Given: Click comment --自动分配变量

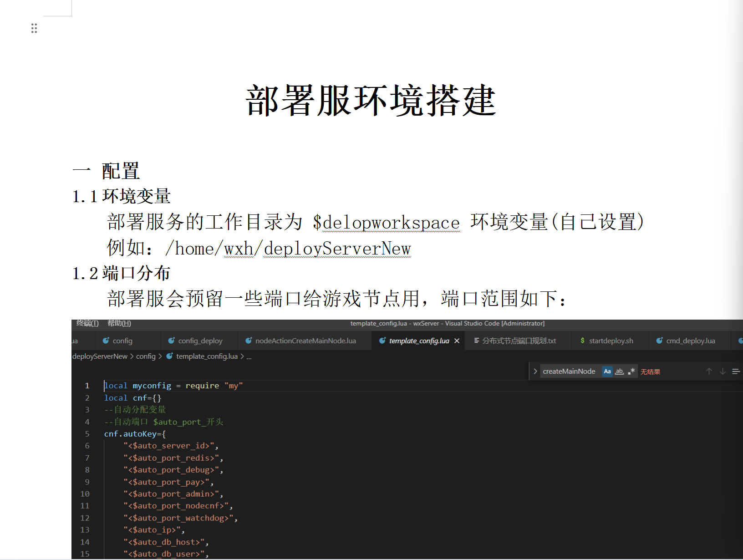Looking at the screenshot, I should click(135, 410).
